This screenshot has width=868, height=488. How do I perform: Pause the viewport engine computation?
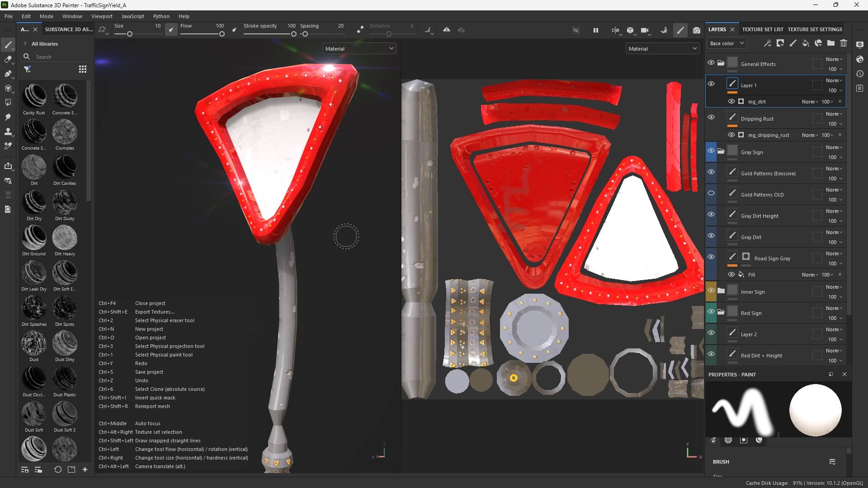(595, 30)
